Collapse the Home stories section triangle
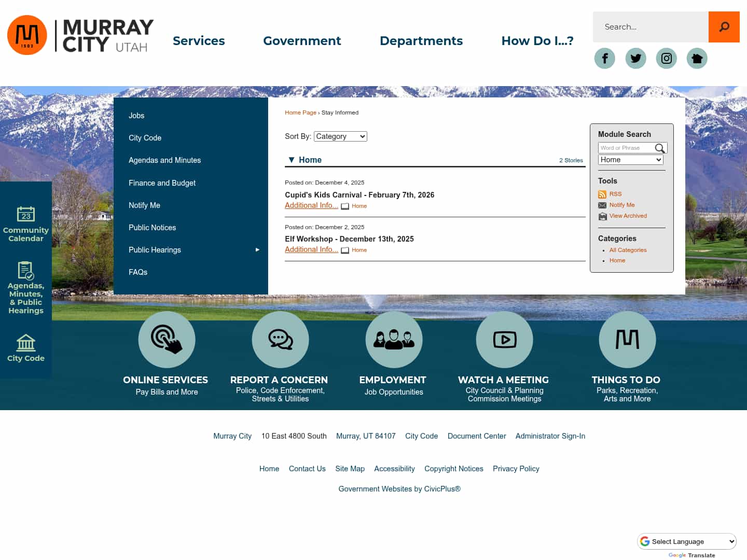 click(292, 160)
